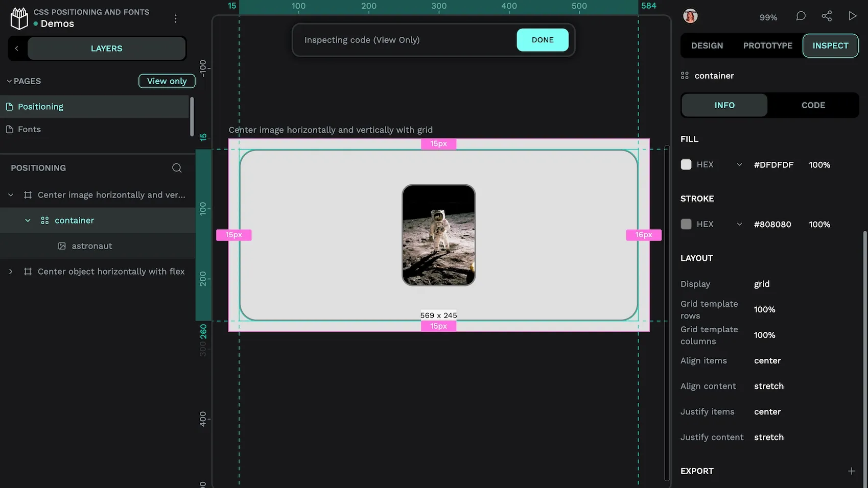The image size is (868, 488).
Task: Click the board title above the canvas frame
Action: [331, 130]
